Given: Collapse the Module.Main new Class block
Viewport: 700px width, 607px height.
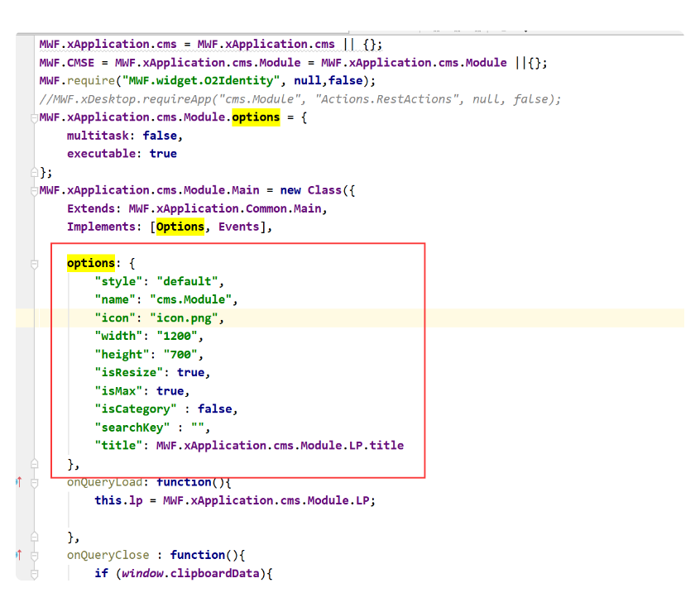Looking at the screenshot, I should pyautogui.click(x=34, y=190).
